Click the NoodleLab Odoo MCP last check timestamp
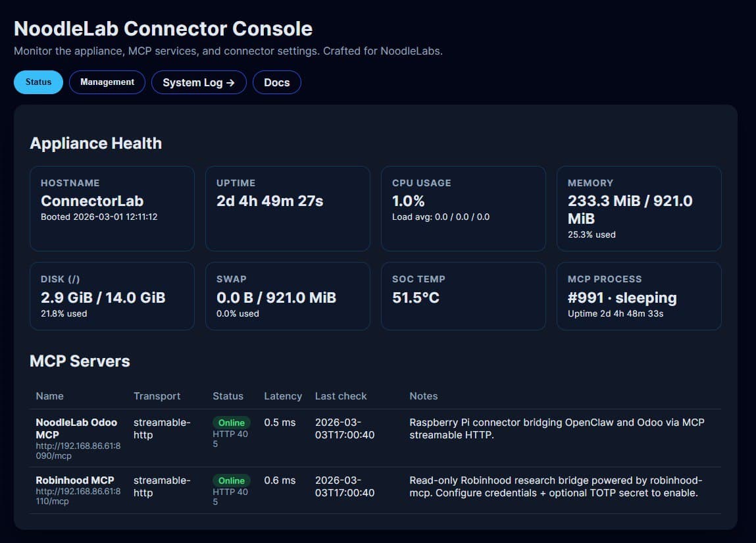The image size is (756, 543). pos(345,428)
